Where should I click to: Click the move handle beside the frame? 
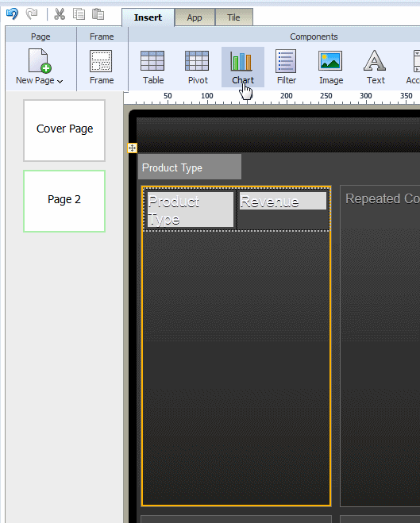(132, 148)
